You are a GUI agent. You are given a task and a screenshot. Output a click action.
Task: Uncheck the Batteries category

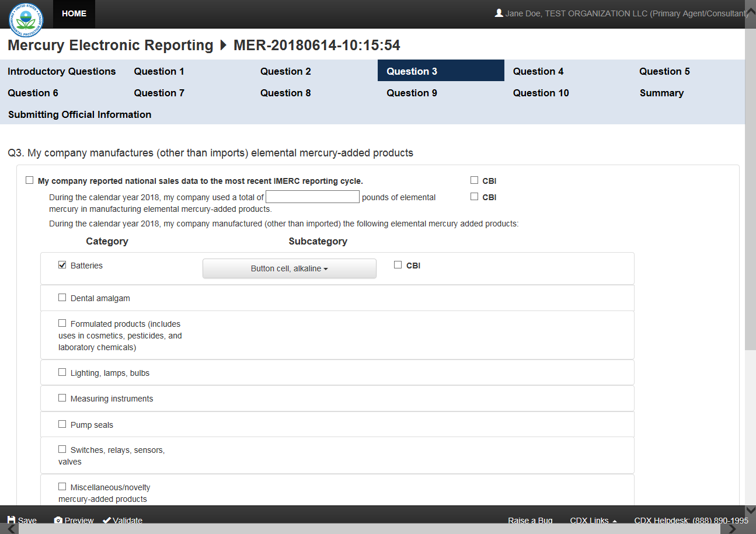(x=62, y=265)
